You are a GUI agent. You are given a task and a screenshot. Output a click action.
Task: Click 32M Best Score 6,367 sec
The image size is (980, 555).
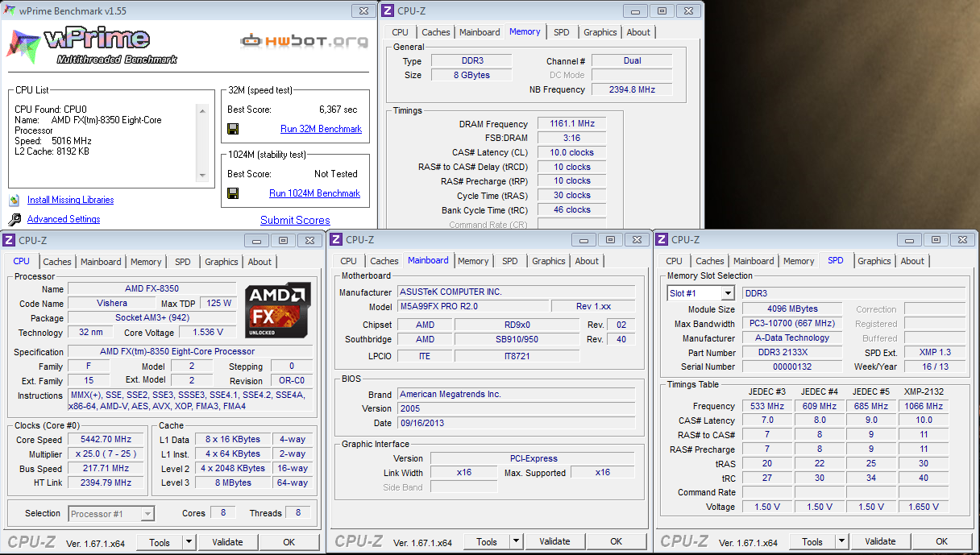click(x=338, y=110)
